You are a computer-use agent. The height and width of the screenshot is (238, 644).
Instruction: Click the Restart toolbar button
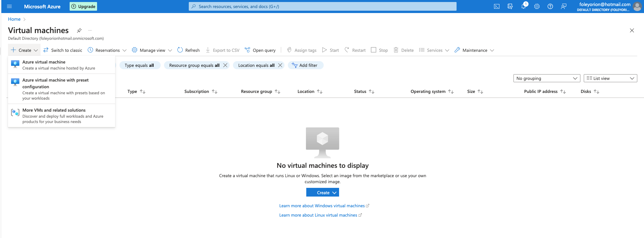355,50
